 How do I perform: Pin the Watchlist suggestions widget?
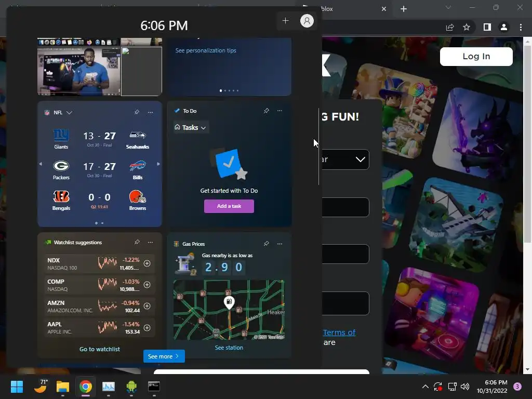pyautogui.click(x=137, y=242)
